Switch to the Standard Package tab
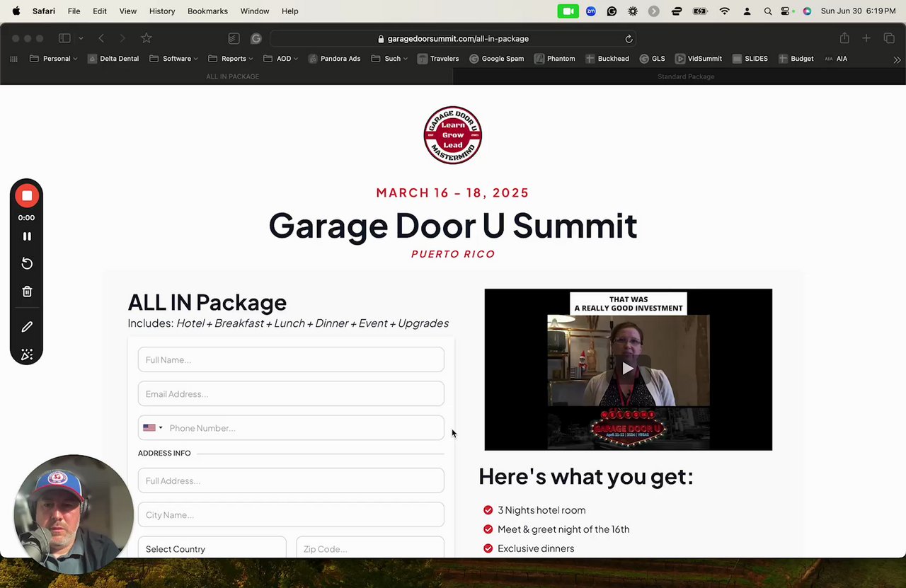The height and width of the screenshot is (588, 906). point(679,76)
